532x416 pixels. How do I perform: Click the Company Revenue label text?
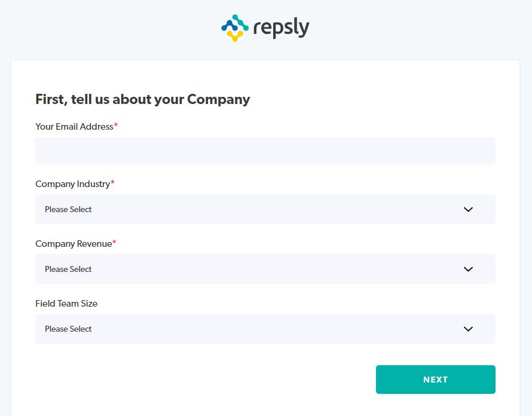74,244
